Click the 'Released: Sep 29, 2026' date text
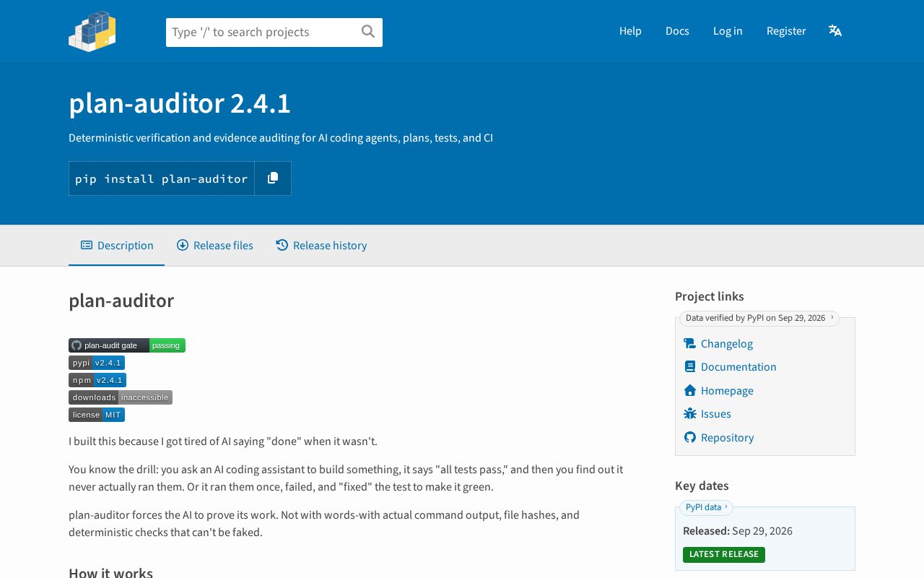The height and width of the screenshot is (578, 924). [x=738, y=531]
